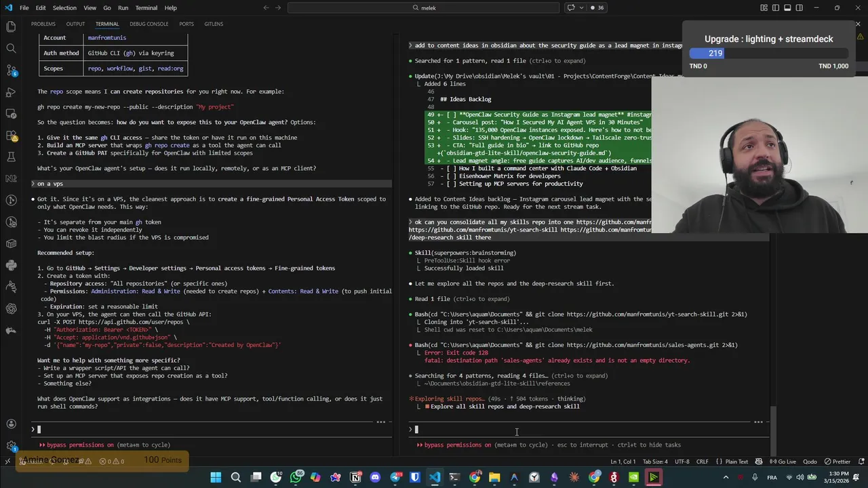
Task: Click the left terminal prompt input
Action: click(x=210, y=429)
